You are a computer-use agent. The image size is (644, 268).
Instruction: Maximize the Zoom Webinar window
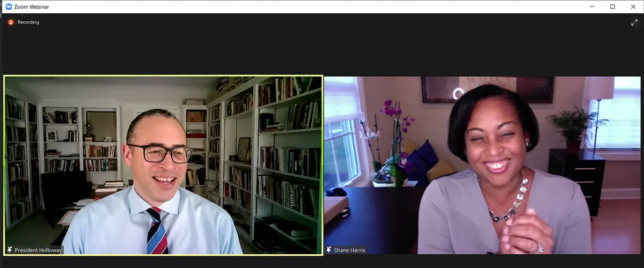coord(612,6)
